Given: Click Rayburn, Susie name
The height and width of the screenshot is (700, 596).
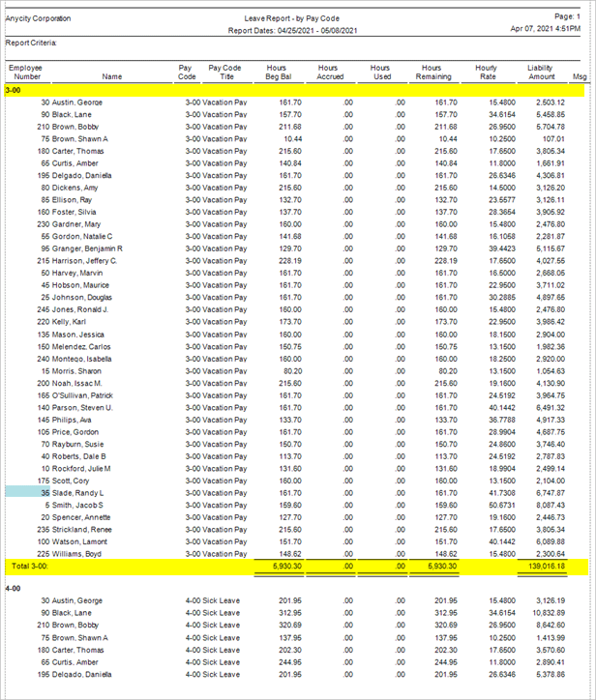Looking at the screenshot, I should (x=77, y=444).
